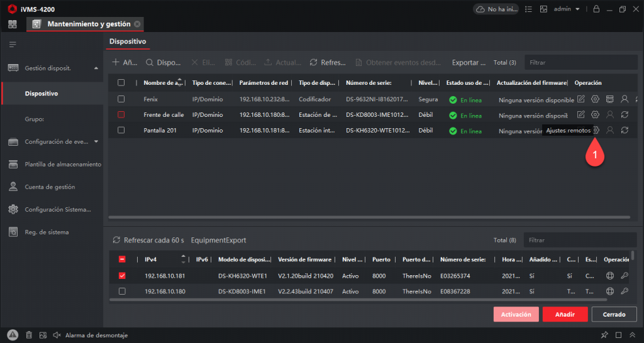This screenshot has width=644, height=343.
Task: Open remote settings gear for Fenix
Action: (595, 99)
